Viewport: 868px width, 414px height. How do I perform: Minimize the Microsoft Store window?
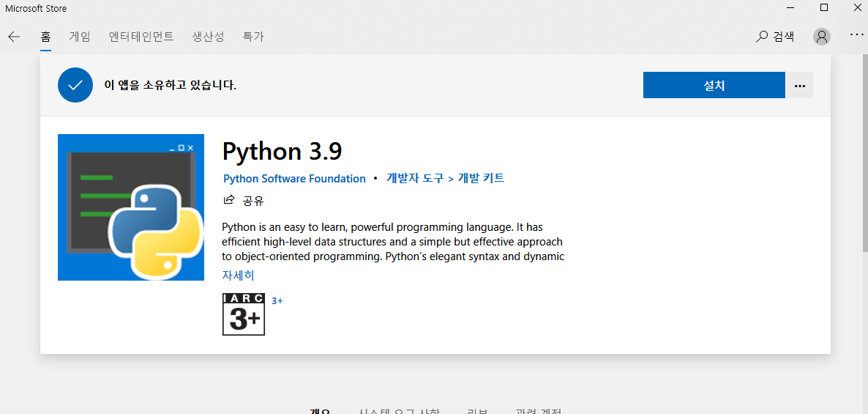[792, 8]
